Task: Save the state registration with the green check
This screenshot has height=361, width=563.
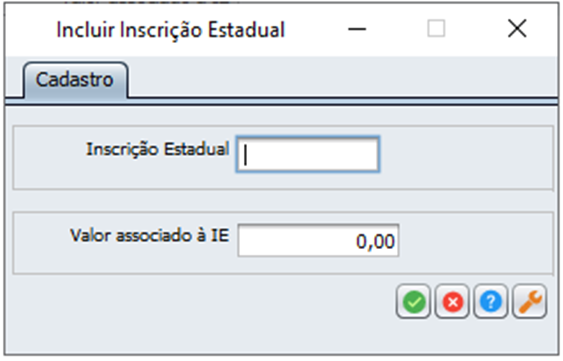Action: (413, 301)
